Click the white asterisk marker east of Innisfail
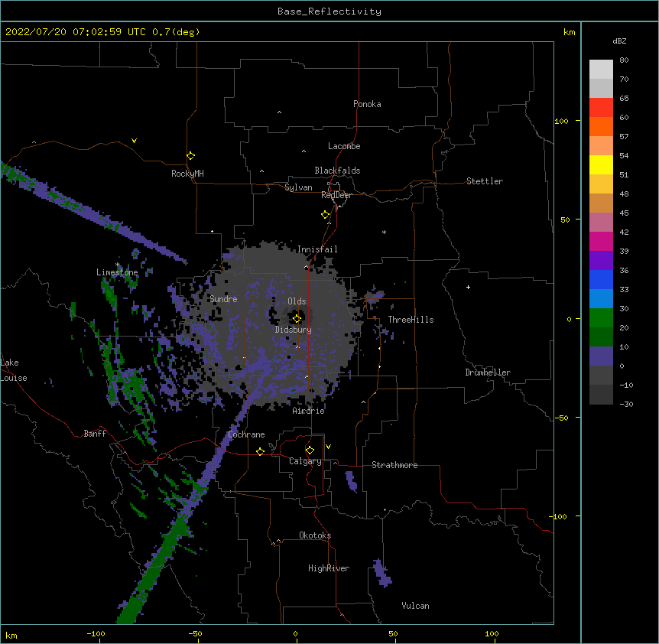This screenshot has width=659, height=644. (384, 232)
